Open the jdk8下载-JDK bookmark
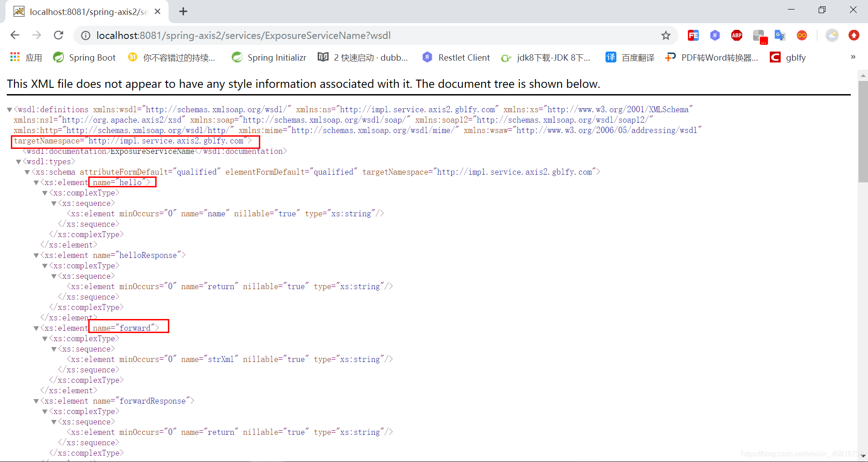 tap(546, 57)
